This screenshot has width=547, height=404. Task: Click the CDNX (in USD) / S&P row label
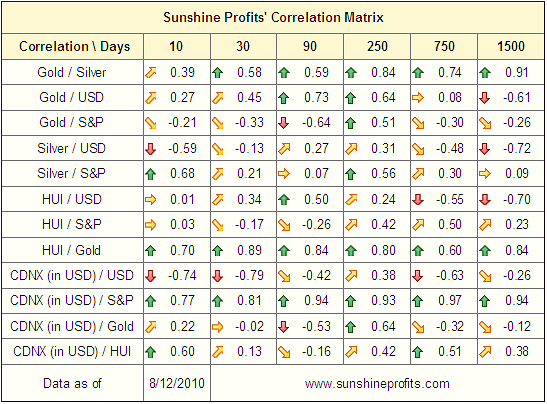[72, 300]
